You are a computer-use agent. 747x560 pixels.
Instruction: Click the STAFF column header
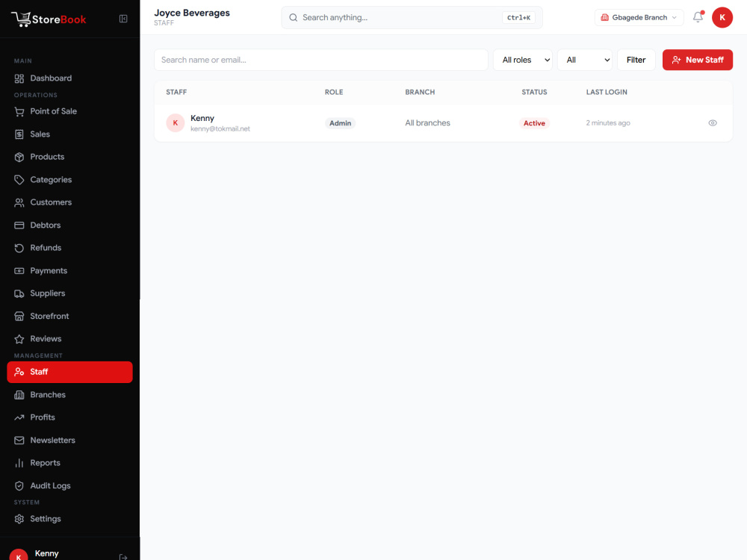tap(176, 93)
